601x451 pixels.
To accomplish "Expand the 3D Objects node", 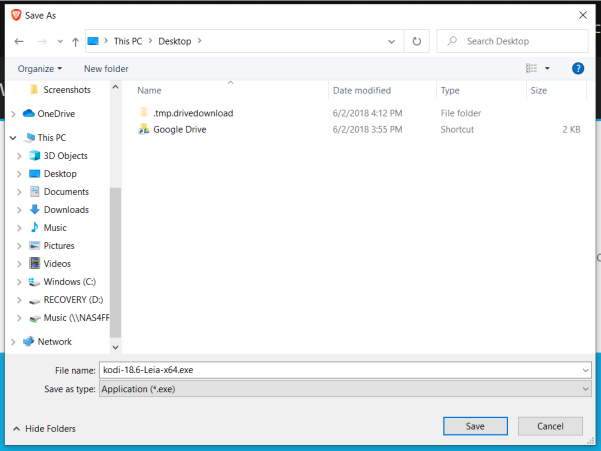I will 19,156.
